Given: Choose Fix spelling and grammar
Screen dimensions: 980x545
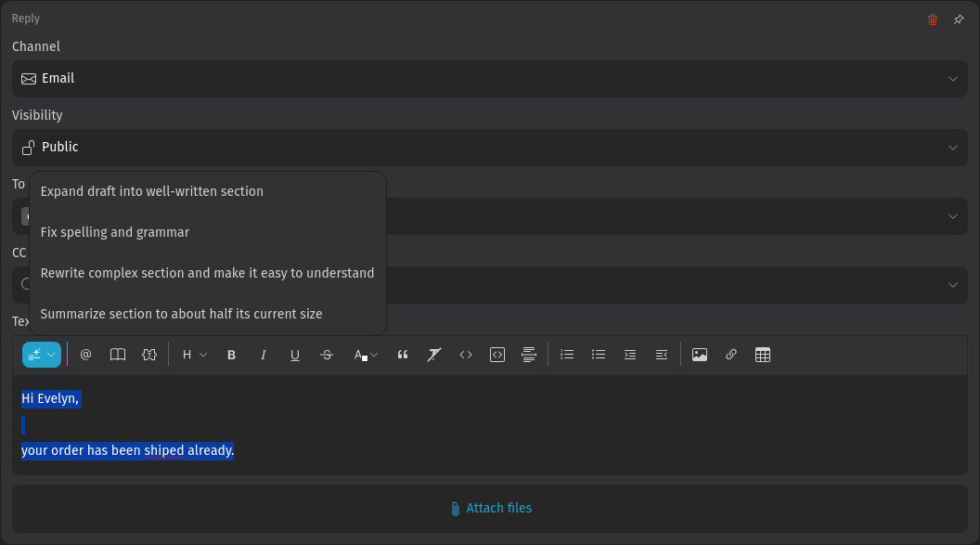Looking at the screenshot, I should tap(208, 232).
